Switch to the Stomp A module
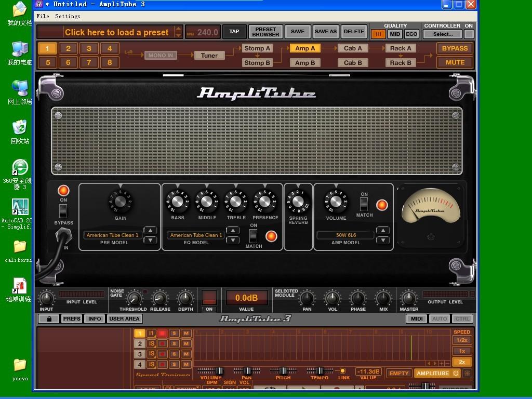The height and width of the screenshot is (399, 532). (x=257, y=48)
